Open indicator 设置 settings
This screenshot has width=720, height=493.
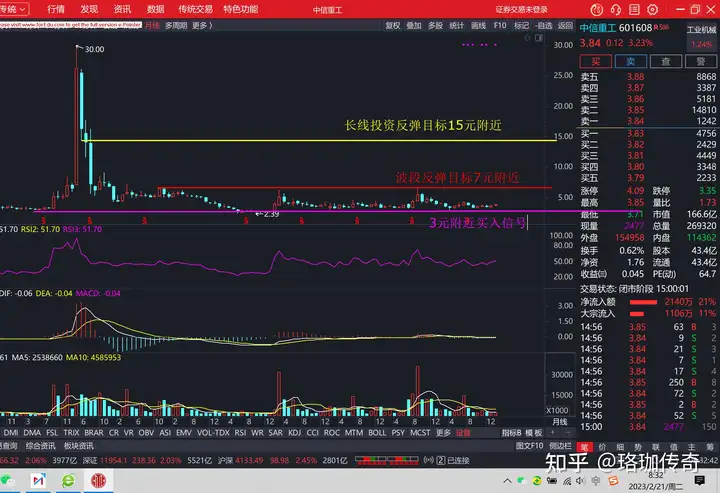[463, 432]
